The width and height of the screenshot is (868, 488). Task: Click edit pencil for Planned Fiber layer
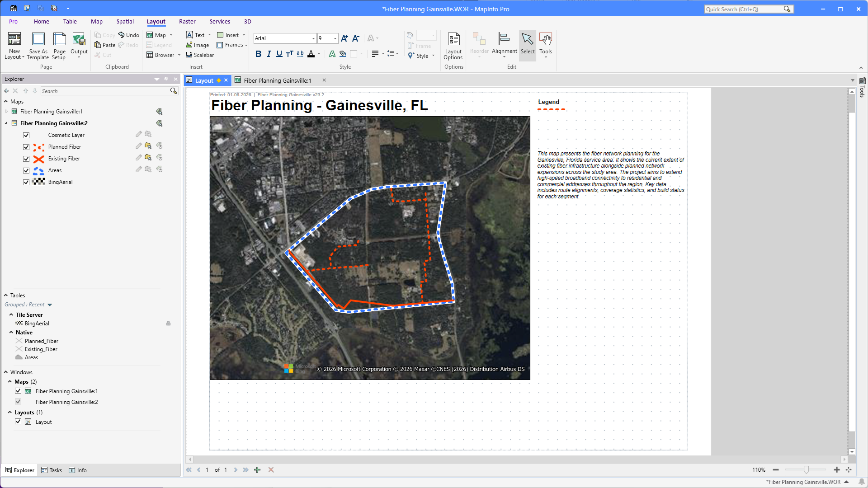(x=139, y=146)
